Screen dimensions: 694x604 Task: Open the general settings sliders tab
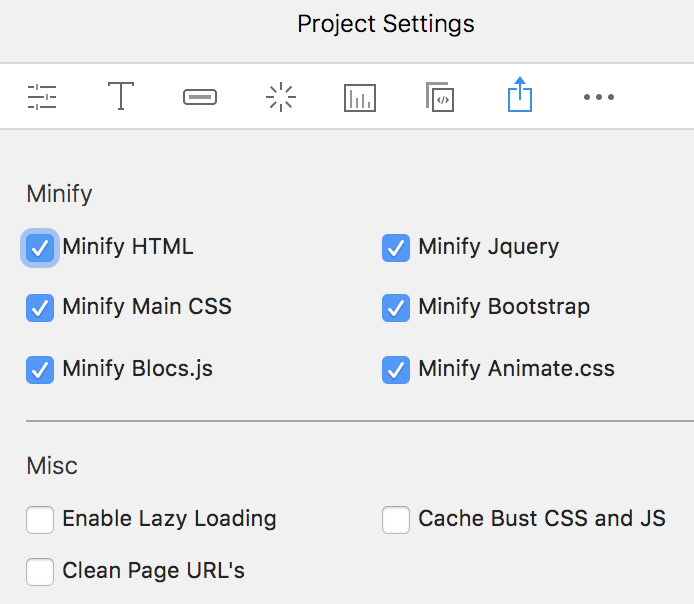(42, 97)
